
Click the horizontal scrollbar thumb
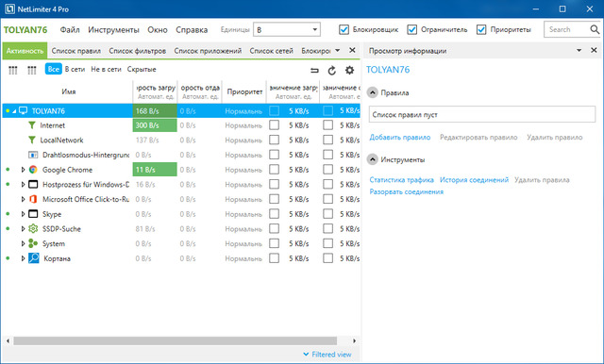coord(176,341)
